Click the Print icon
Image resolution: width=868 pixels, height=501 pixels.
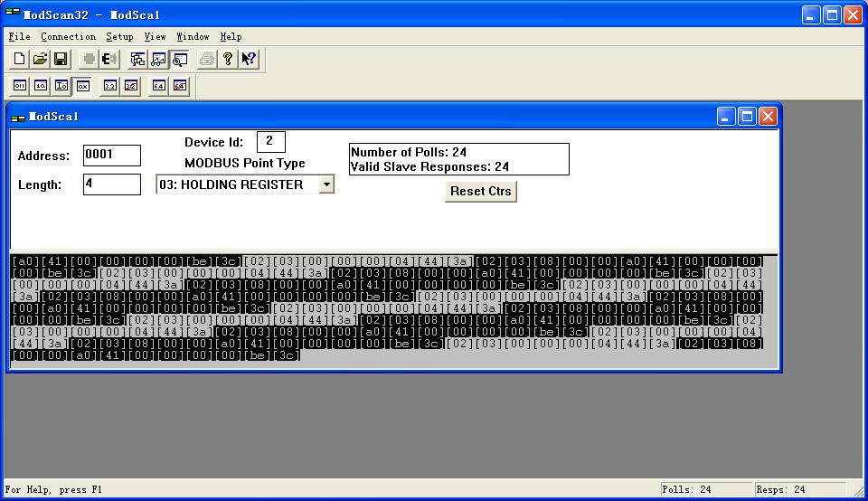206,59
